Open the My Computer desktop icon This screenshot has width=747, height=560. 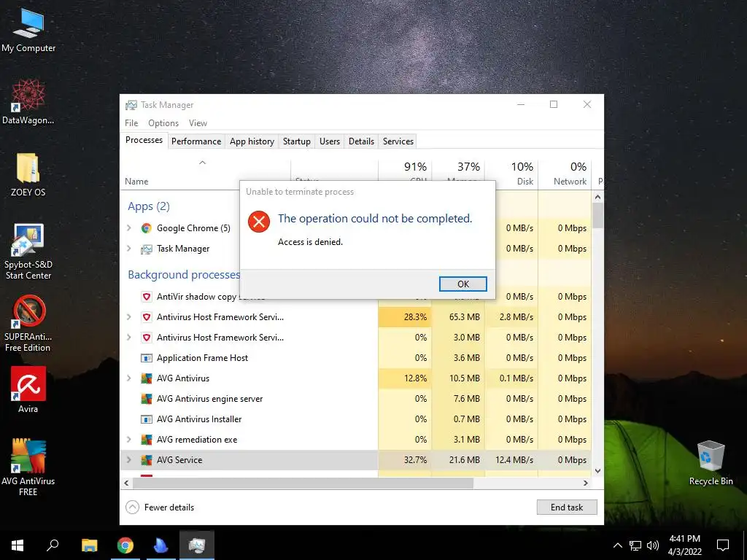coord(28,29)
